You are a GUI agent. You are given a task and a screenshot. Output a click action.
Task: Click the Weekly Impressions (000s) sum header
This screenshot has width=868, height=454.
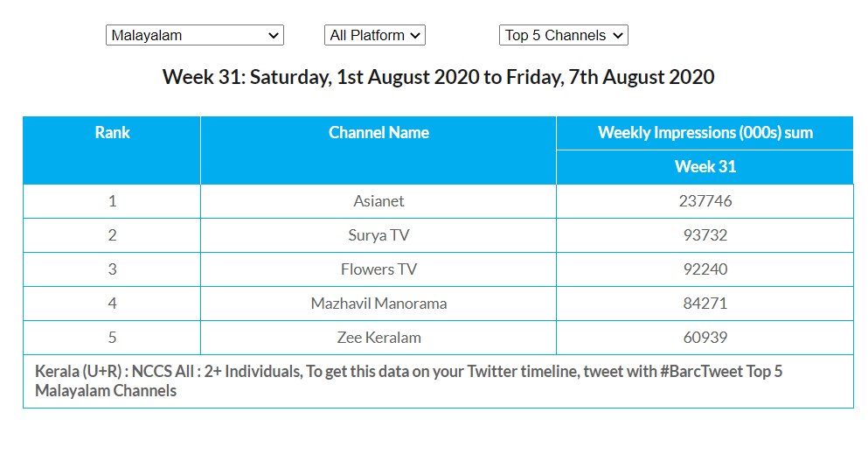[x=705, y=133]
